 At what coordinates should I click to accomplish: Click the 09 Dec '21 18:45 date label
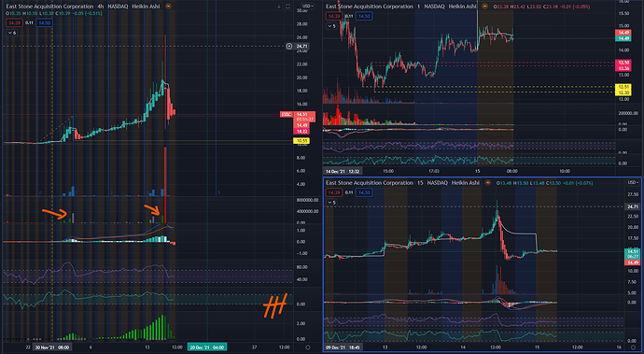(343, 347)
